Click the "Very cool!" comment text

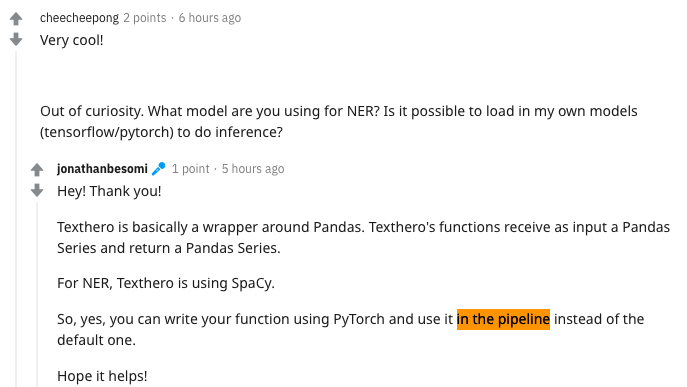[x=72, y=40]
